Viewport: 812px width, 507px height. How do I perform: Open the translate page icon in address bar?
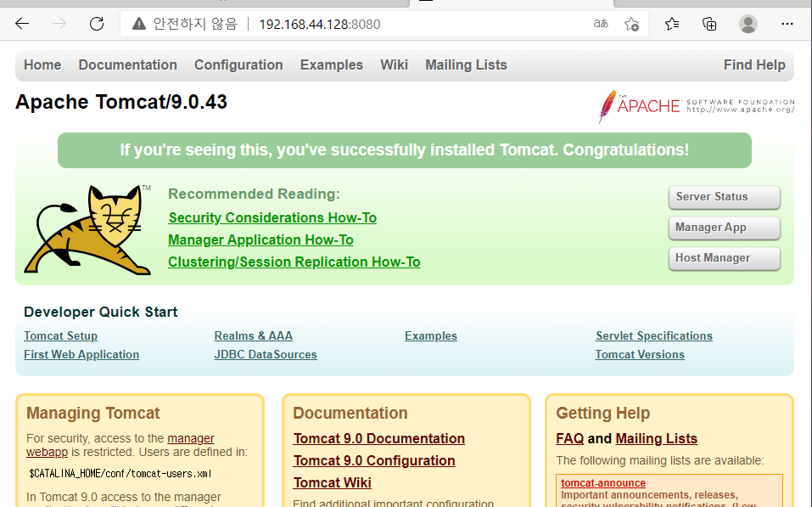[601, 24]
